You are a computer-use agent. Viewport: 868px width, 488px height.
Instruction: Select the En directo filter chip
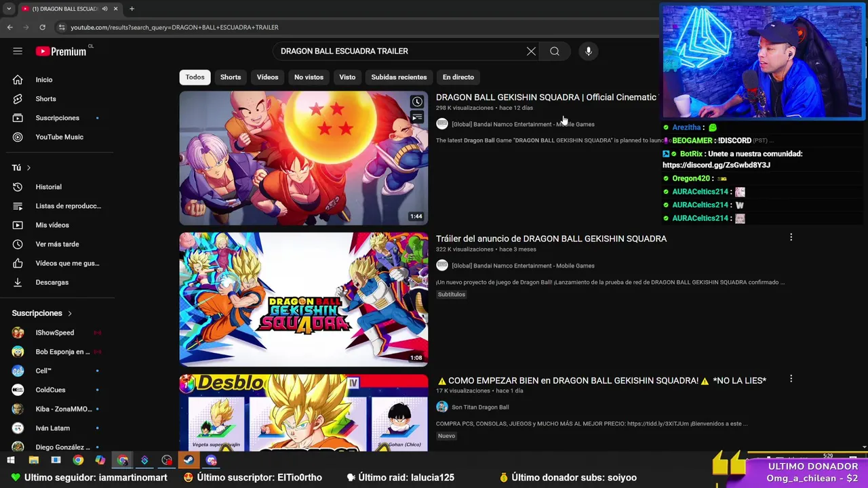pyautogui.click(x=458, y=77)
